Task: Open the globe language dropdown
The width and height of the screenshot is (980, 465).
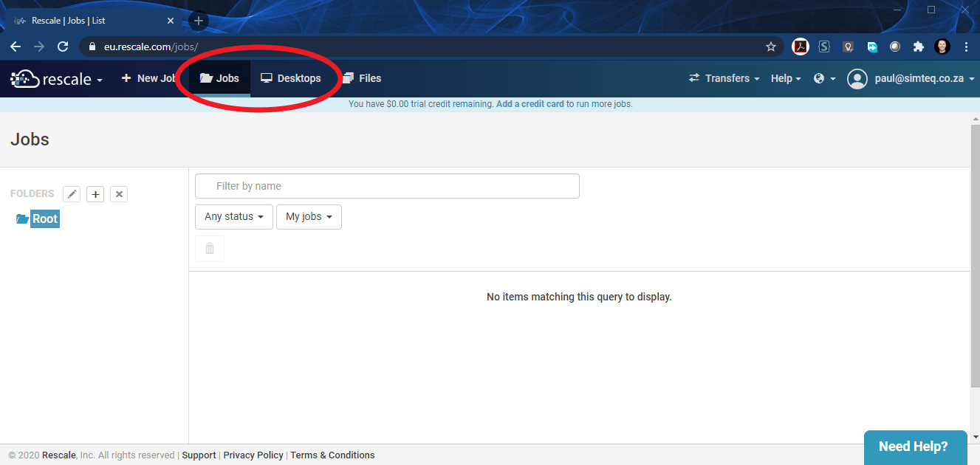Action: pos(824,78)
